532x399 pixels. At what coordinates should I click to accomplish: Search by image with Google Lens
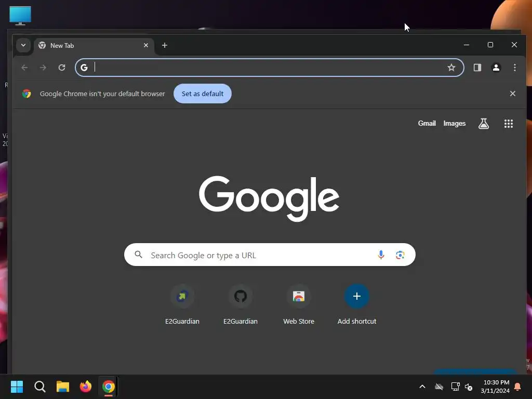pyautogui.click(x=400, y=255)
